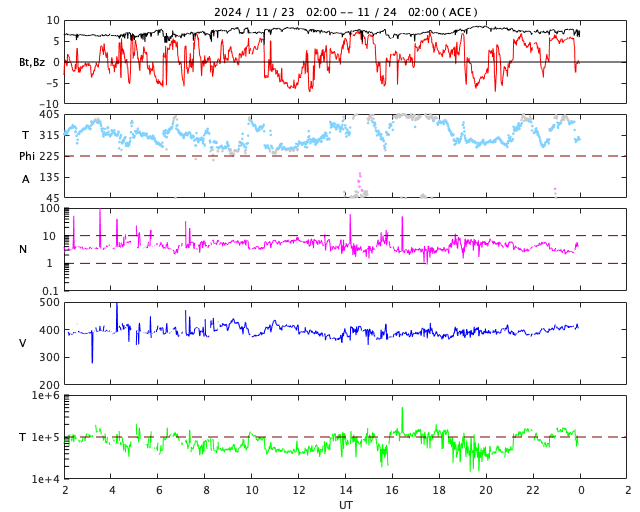Click the N density axis label
Viewport: 640px width, 512px height.
pos(23,249)
